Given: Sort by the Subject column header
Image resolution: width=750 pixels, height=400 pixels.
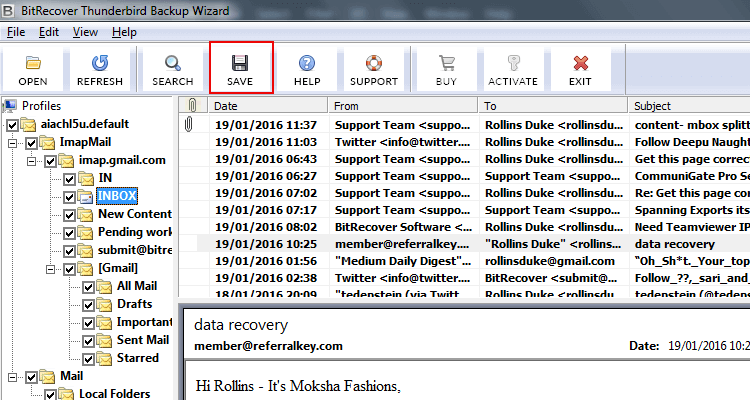Looking at the screenshot, I should [689, 105].
